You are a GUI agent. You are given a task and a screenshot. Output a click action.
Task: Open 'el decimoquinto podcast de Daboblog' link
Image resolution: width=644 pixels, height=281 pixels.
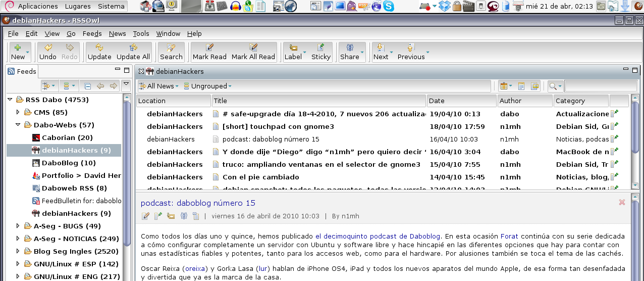click(x=378, y=236)
